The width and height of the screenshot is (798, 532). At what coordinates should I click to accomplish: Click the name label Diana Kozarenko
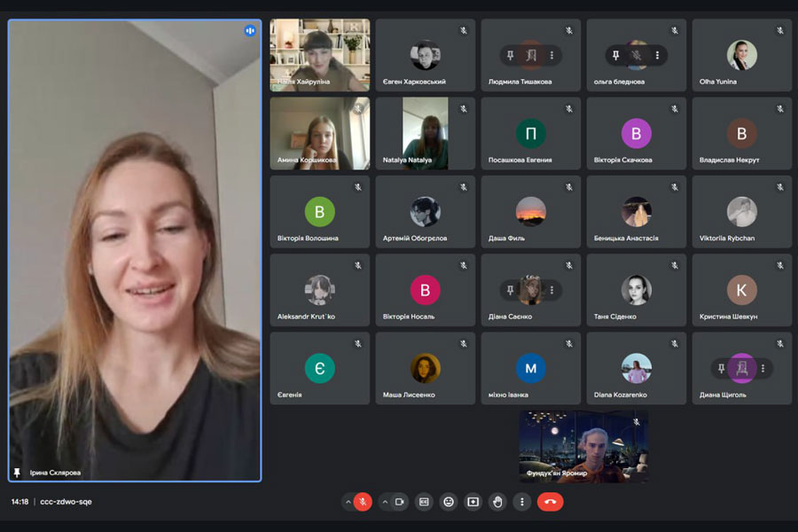[x=621, y=395]
